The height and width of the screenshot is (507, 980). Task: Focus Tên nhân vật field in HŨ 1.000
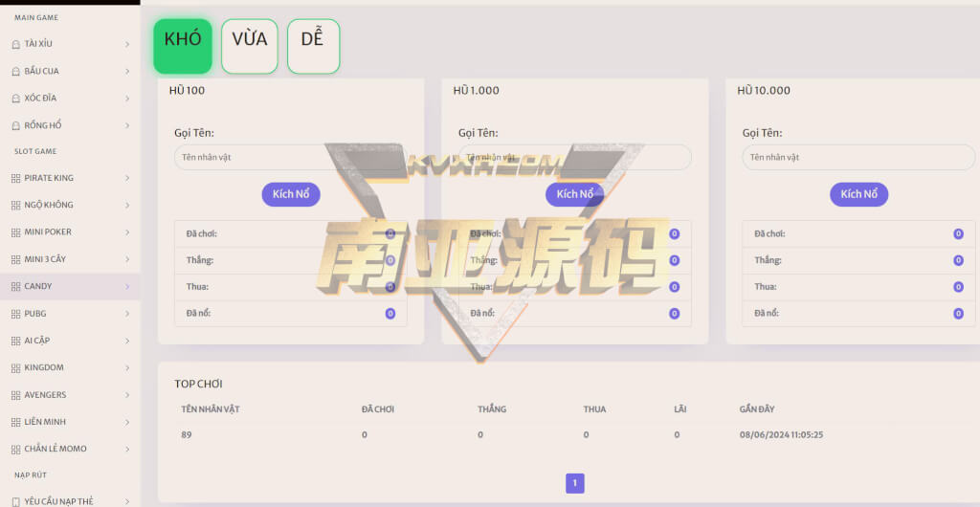(575, 157)
